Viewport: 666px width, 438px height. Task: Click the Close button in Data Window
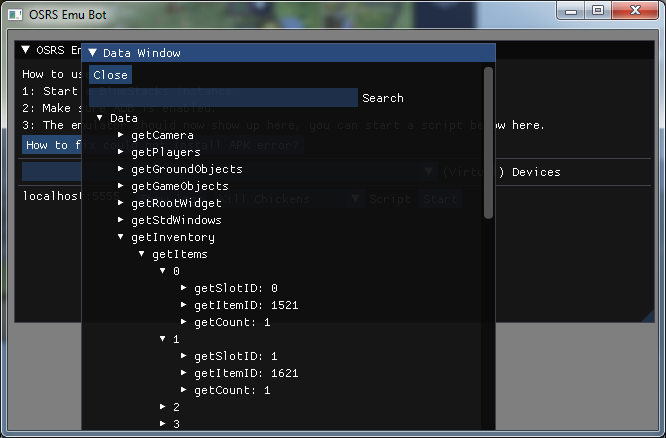[x=110, y=75]
